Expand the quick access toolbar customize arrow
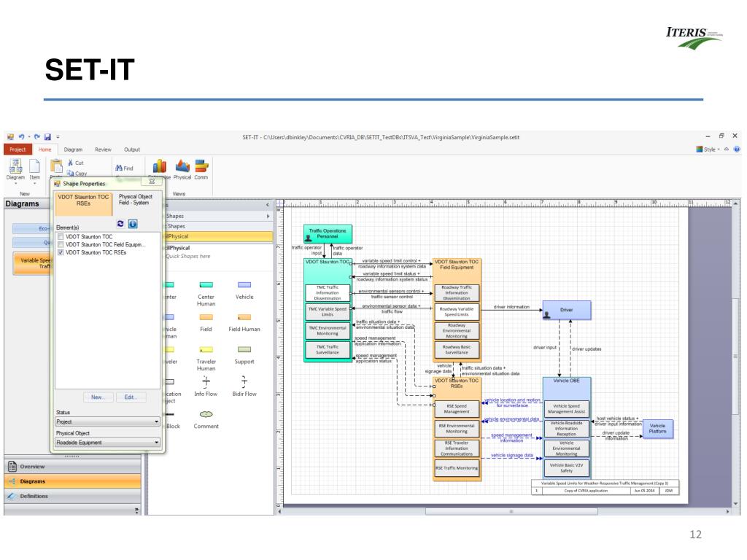The width and height of the screenshot is (747, 560). click(58, 137)
